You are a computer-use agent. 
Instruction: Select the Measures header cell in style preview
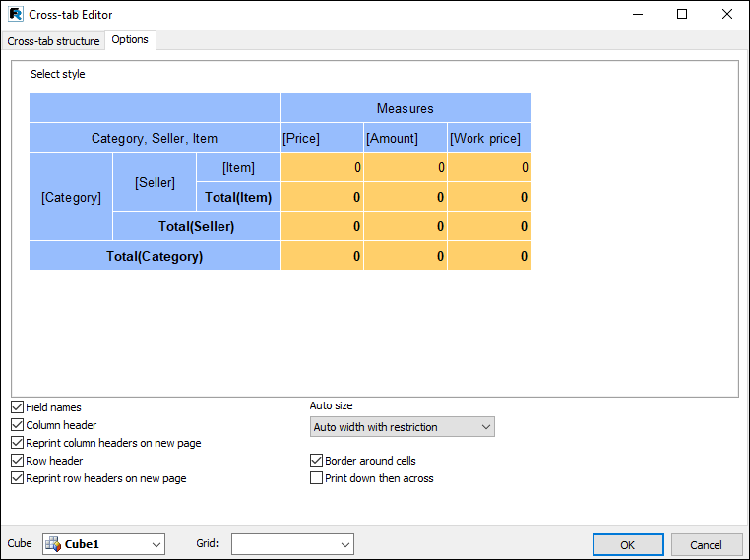click(405, 108)
